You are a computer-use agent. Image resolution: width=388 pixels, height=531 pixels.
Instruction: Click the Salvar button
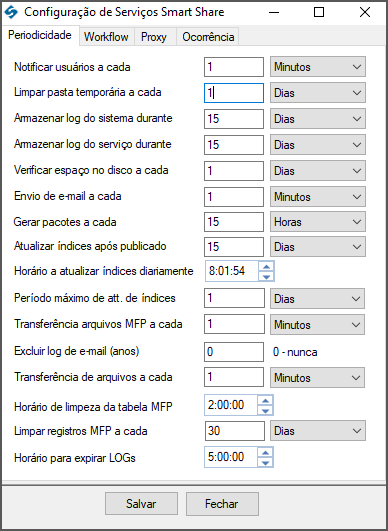tap(141, 504)
